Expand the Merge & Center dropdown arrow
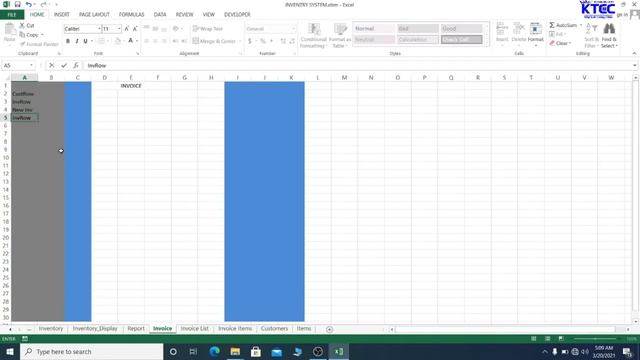 (240, 41)
